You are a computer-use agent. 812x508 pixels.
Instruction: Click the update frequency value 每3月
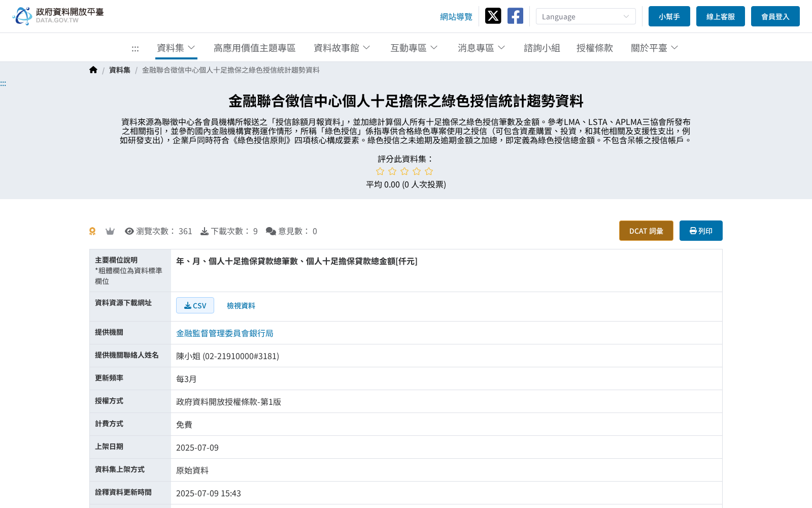point(186,379)
